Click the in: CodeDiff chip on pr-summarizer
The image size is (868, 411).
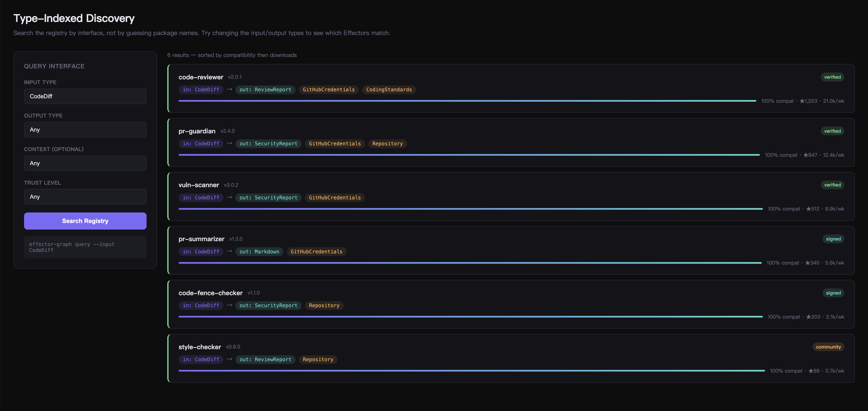(x=200, y=252)
